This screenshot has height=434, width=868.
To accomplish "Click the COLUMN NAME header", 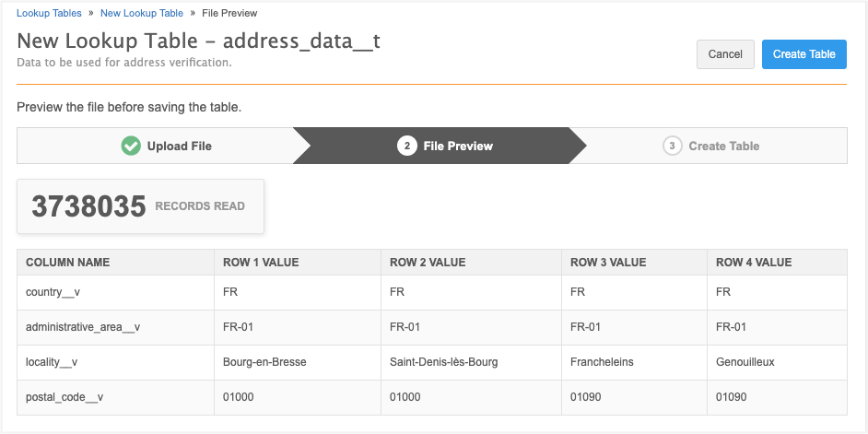I will [x=67, y=263].
